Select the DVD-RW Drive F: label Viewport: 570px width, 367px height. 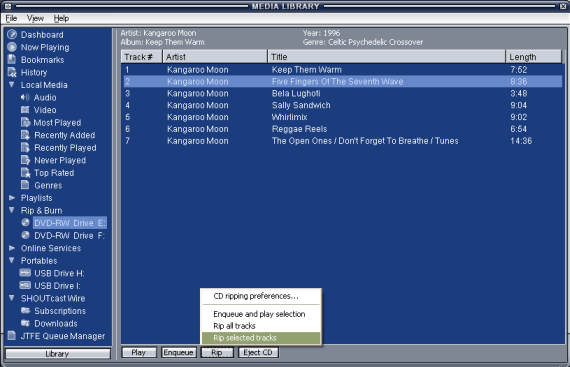[x=69, y=235]
